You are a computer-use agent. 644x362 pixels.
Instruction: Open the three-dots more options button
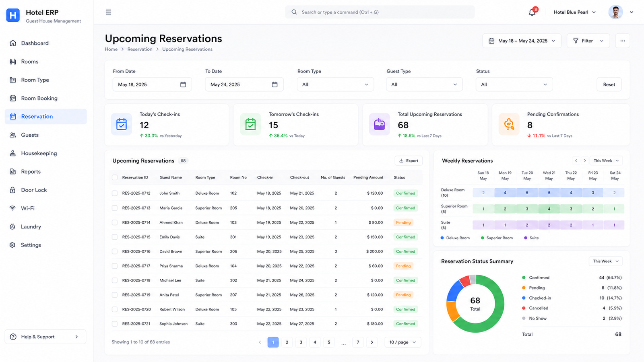623,41
